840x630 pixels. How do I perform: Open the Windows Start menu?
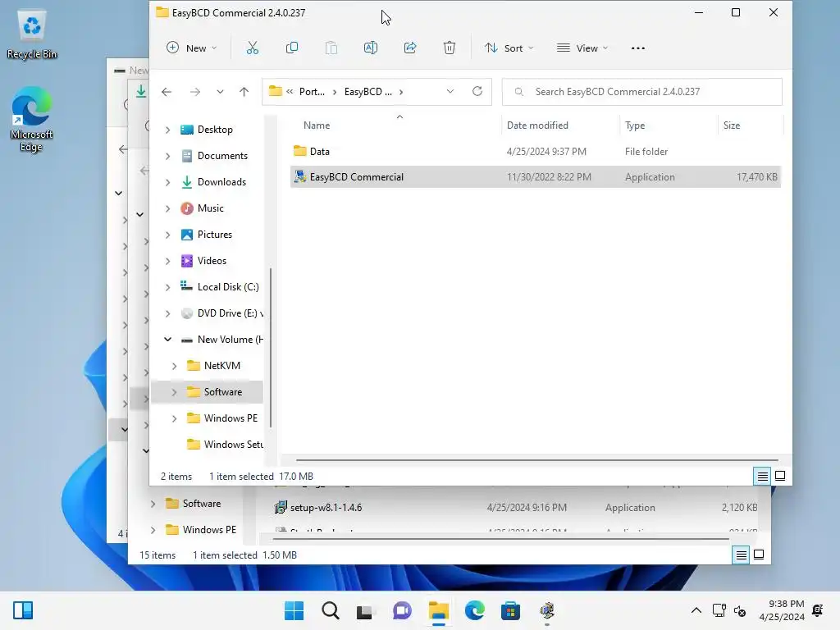pyautogui.click(x=294, y=610)
